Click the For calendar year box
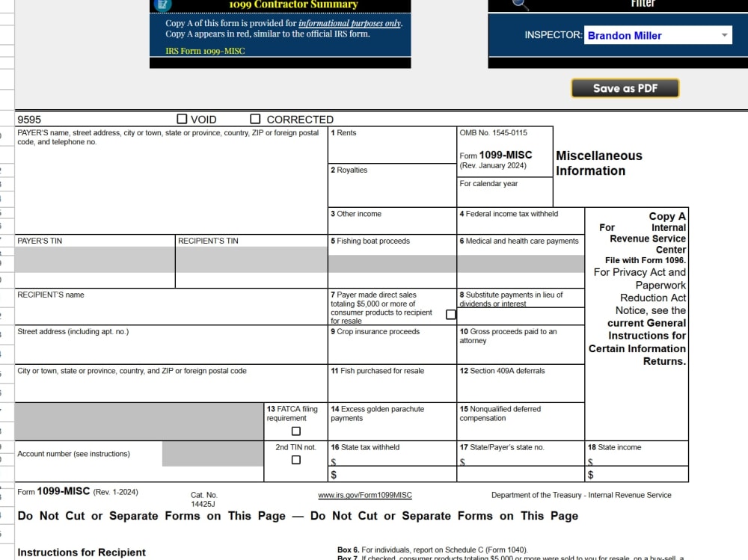Screen dimensions: 748x560 point(505,192)
